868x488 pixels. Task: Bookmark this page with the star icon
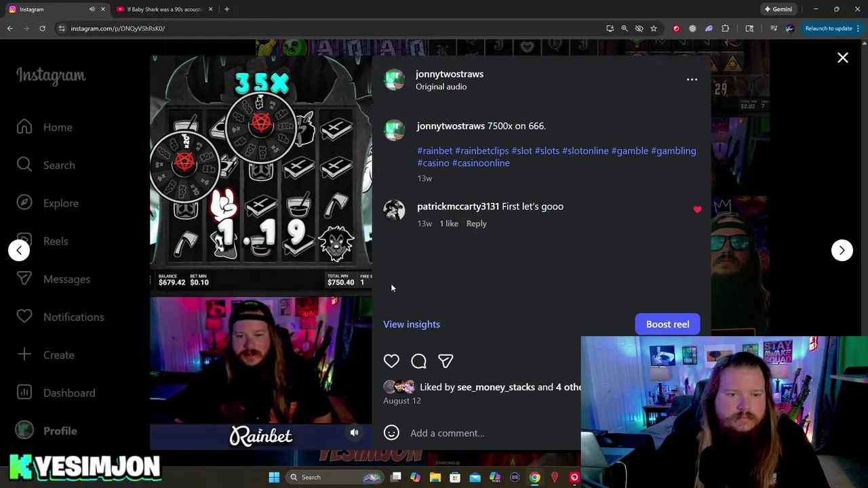point(653,28)
